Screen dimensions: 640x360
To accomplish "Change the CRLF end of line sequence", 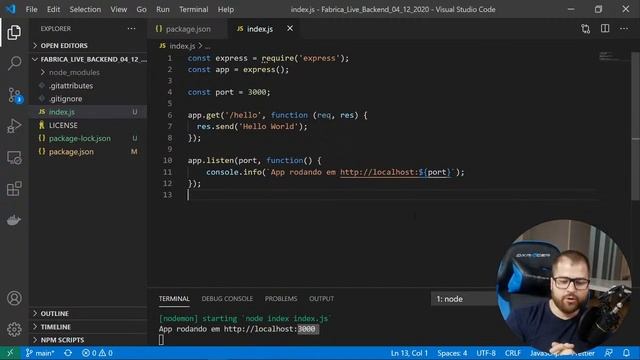I will [513, 353].
